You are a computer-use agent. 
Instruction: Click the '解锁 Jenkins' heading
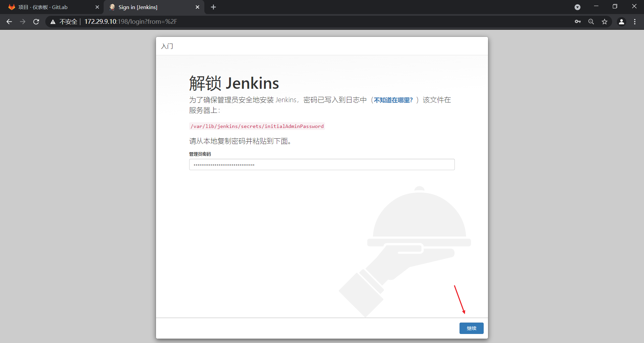[234, 83]
